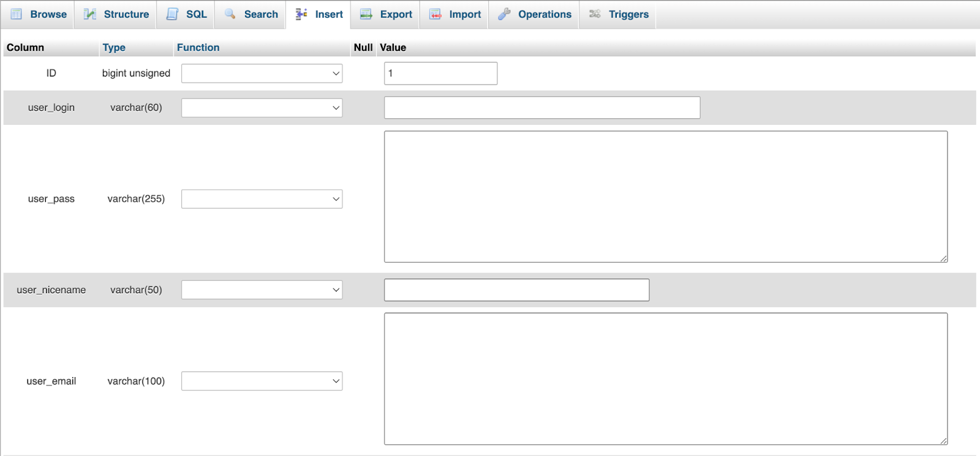
Task: Click the Operations wrench icon
Action: (x=504, y=14)
